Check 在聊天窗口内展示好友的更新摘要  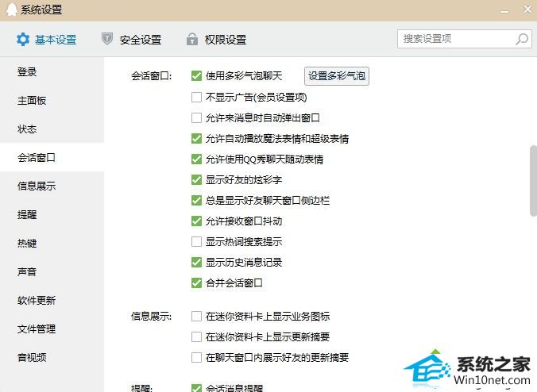point(196,357)
